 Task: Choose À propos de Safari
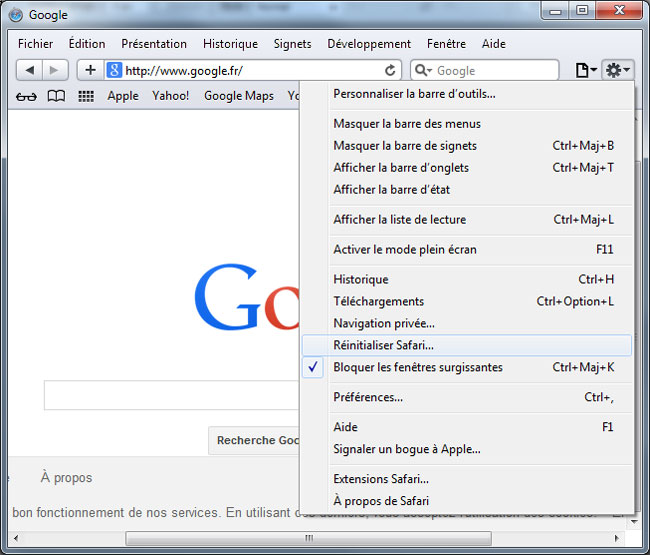(467, 501)
